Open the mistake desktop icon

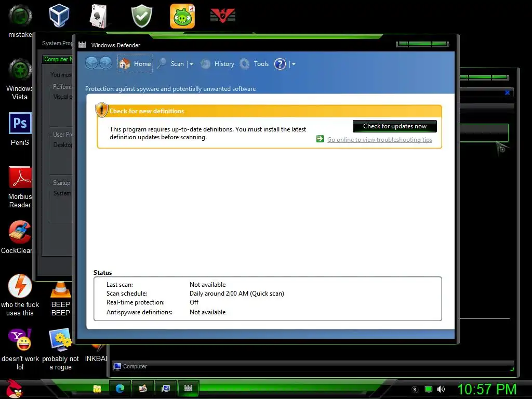(x=20, y=21)
